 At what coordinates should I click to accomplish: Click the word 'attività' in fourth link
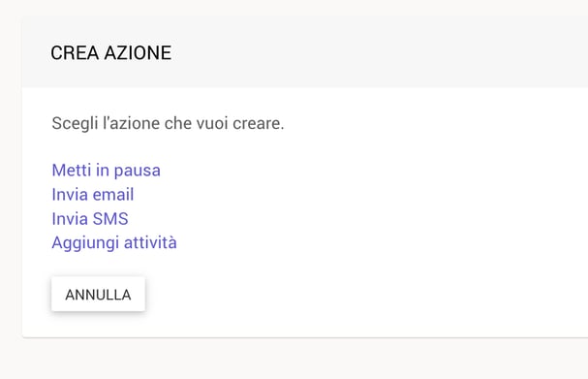(150, 242)
